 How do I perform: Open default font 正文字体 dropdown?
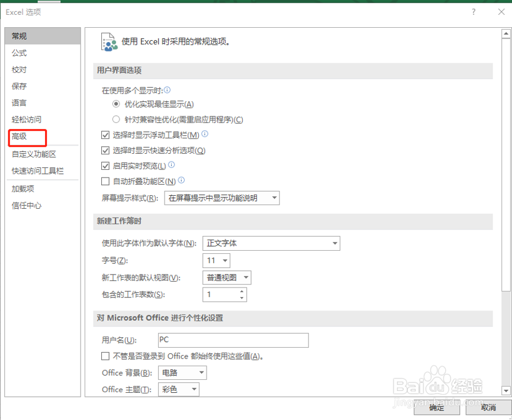point(271,243)
